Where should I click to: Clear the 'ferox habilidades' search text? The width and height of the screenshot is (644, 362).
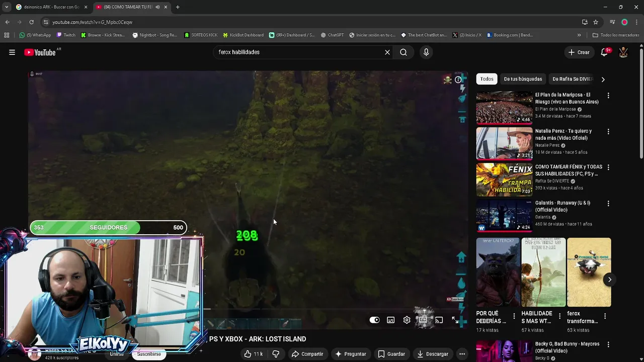(x=387, y=52)
